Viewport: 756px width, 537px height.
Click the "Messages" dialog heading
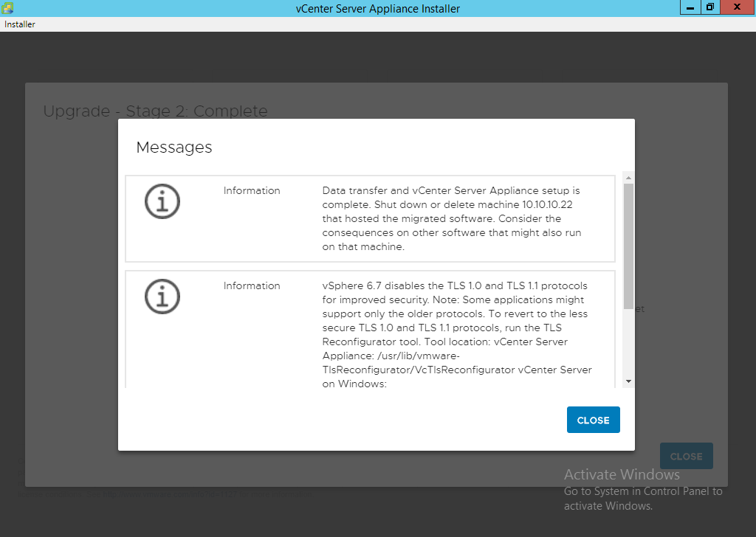click(x=174, y=148)
